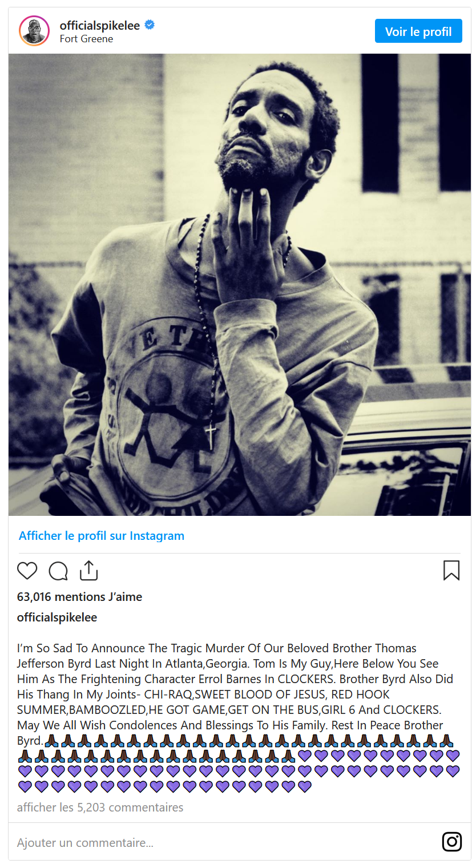476x868 pixels.
Task: Share the post using the share icon
Action: coord(89,570)
